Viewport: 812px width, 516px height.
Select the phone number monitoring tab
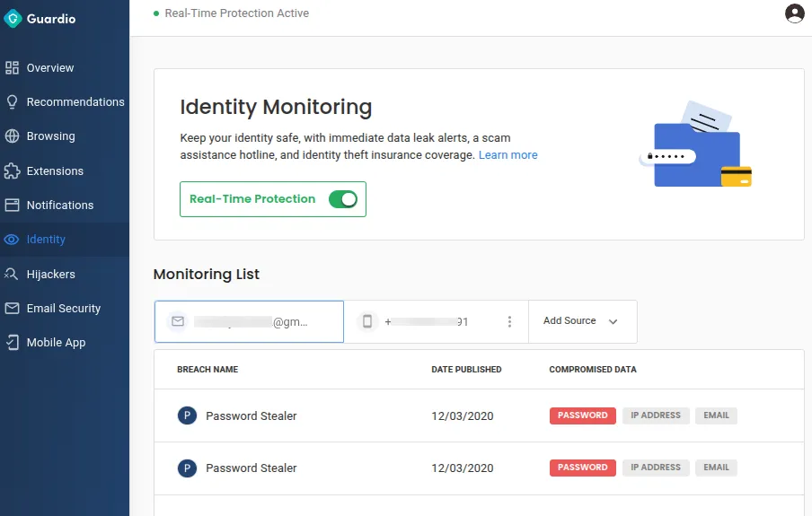point(436,321)
